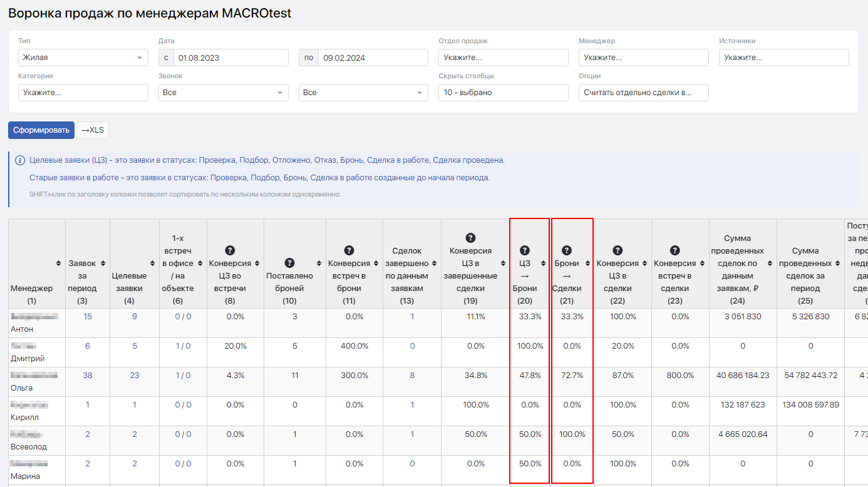Image resolution: width=868 pixels, height=487 pixels.
Task: Click help icon above 'Поставлено броней'
Action: [x=289, y=263]
